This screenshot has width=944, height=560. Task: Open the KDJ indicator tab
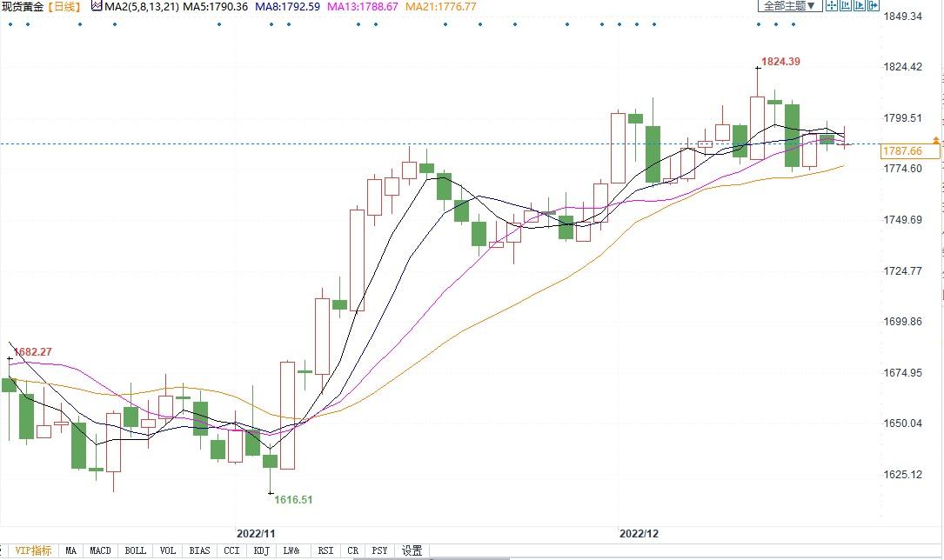click(x=260, y=550)
